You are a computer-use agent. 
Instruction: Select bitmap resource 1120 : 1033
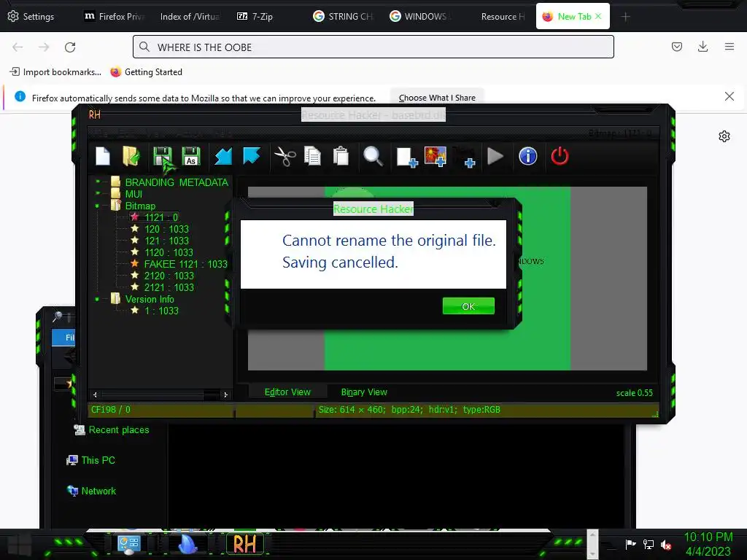[169, 252]
